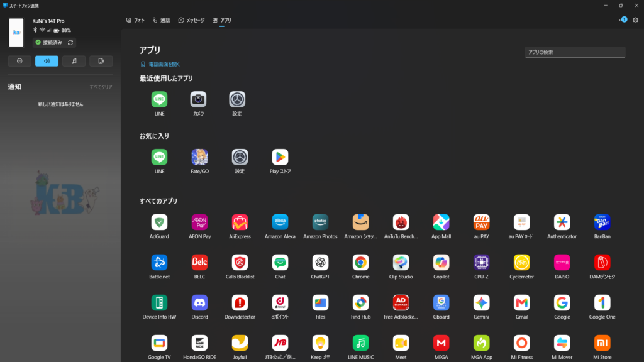Image resolution: width=644 pixels, height=362 pixels.
Task: Launch AEON Pay app
Action: pyautogui.click(x=199, y=222)
